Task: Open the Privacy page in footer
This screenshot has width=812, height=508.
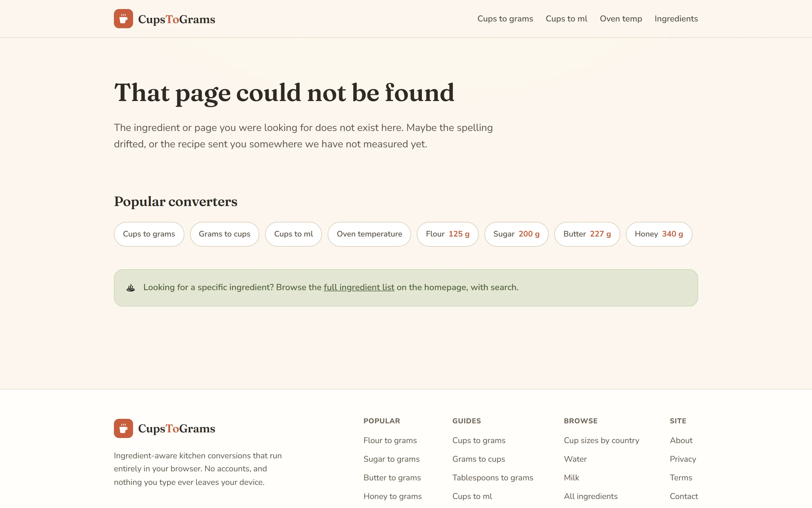Action: pos(683,459)
